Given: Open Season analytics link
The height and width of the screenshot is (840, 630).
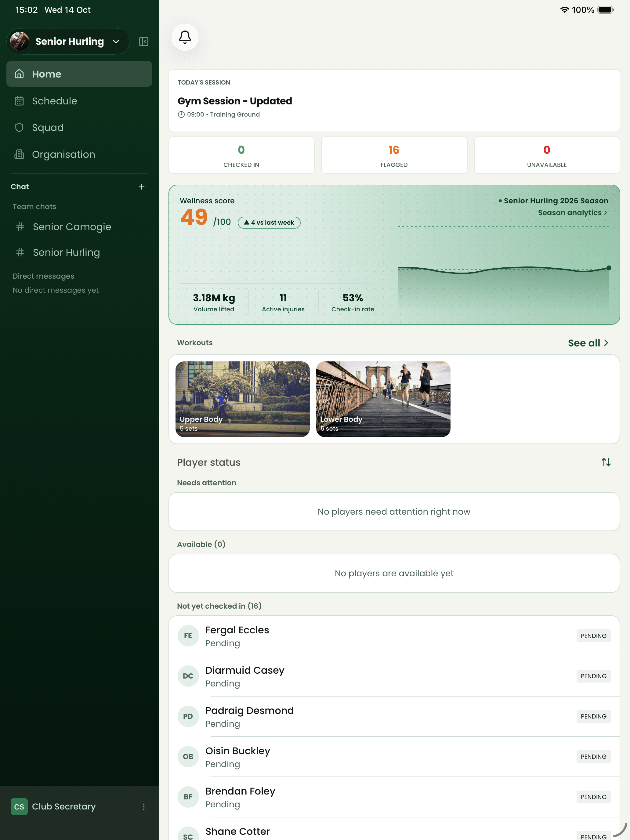Looking at the screenshot, I should tap(573, 213).
